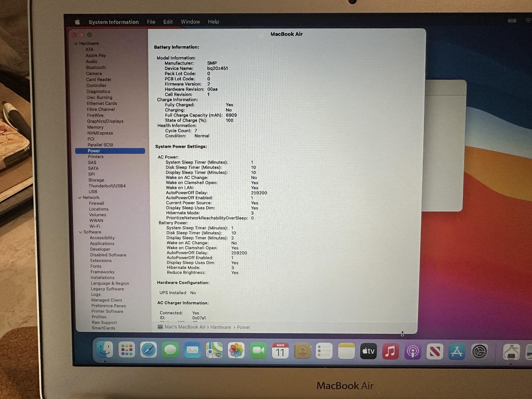Collapse the Hardware section

(x=76, y=44)
